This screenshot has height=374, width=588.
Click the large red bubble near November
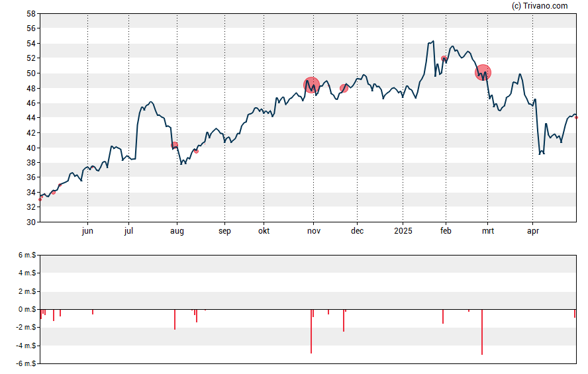click(311, 85)
